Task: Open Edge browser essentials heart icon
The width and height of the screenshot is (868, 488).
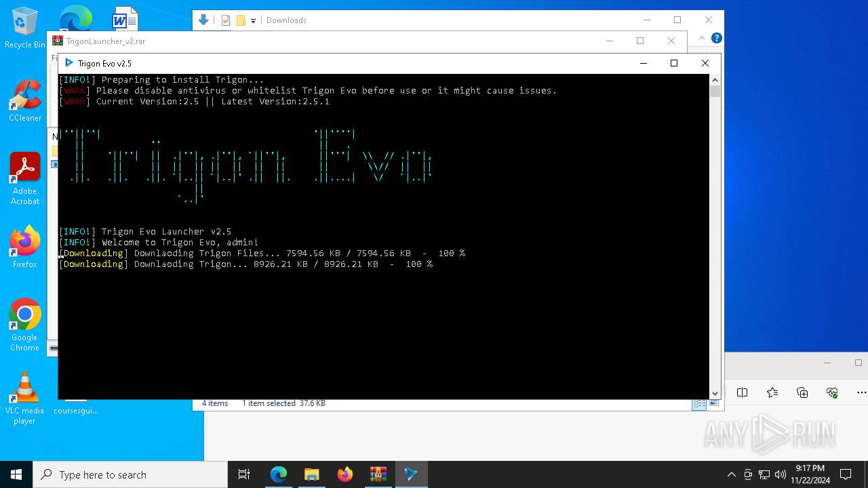Action: (x=832, y=392)
